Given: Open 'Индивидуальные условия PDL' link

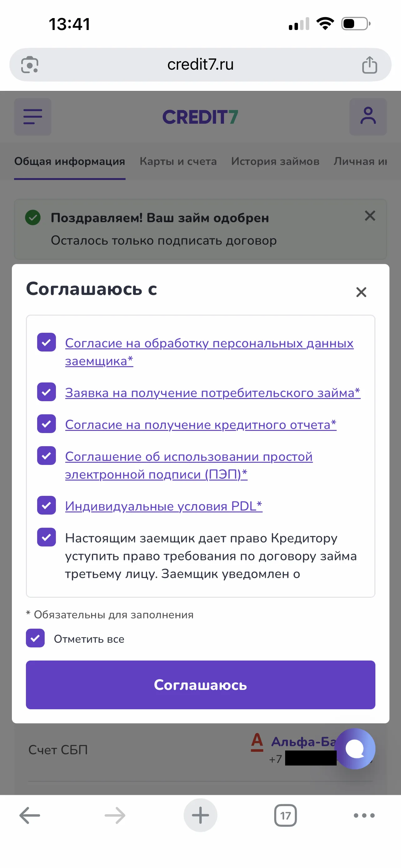Looking at the screenshot, I should point(164,506).
